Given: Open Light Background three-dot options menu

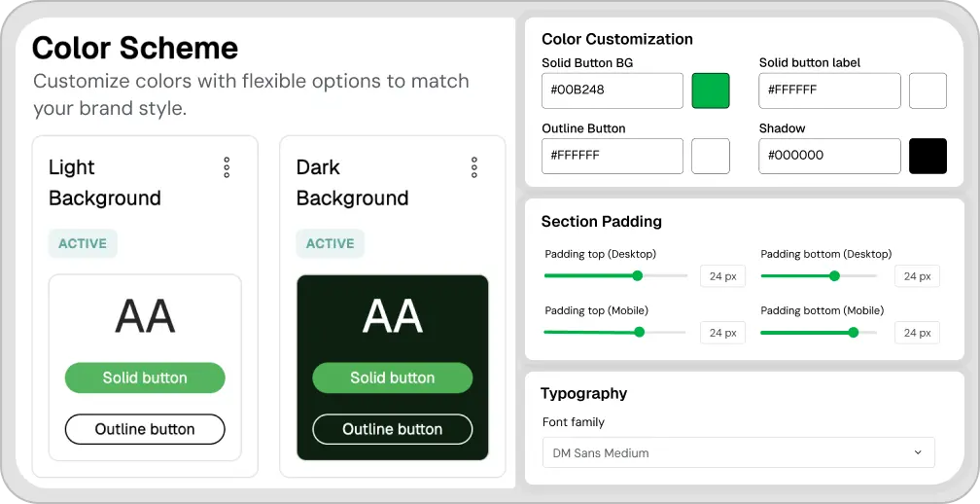Looking at the screenshot, I should 227,167.
